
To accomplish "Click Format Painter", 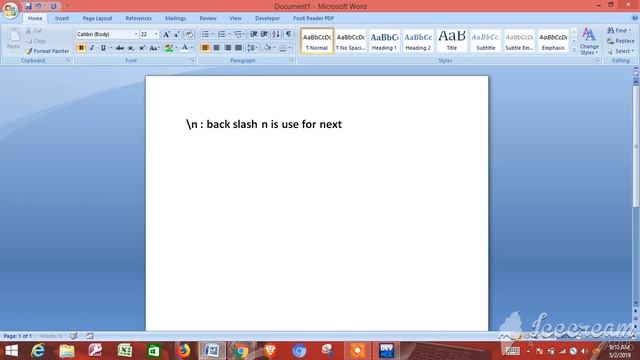I will (x=47, y=51).
